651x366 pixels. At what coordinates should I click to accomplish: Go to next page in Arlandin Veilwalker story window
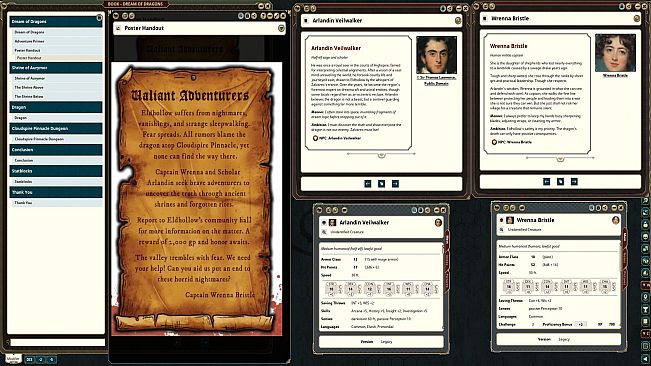click(395, 184)
